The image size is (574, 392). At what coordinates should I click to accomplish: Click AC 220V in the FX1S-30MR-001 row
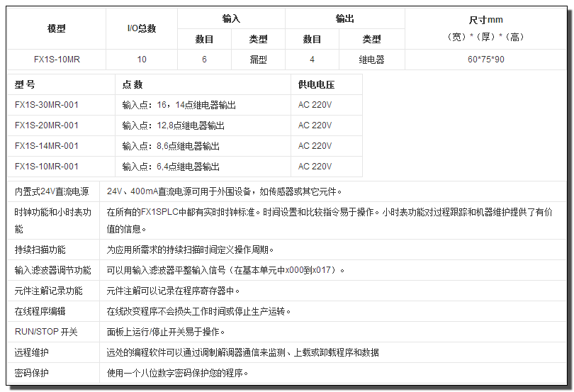point(315,105)
